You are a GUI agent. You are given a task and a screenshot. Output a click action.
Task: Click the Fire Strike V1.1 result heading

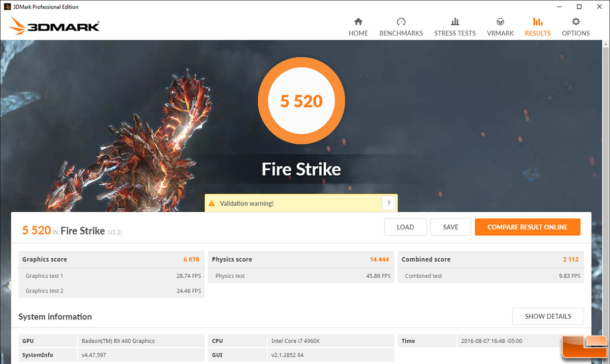[72, 230]
